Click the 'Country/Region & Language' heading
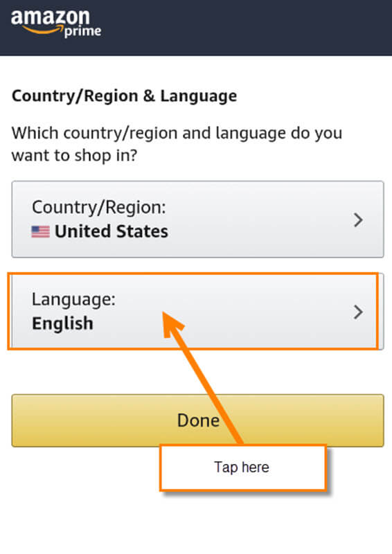The width and height of the screenshot is (392, 554). 125,96
